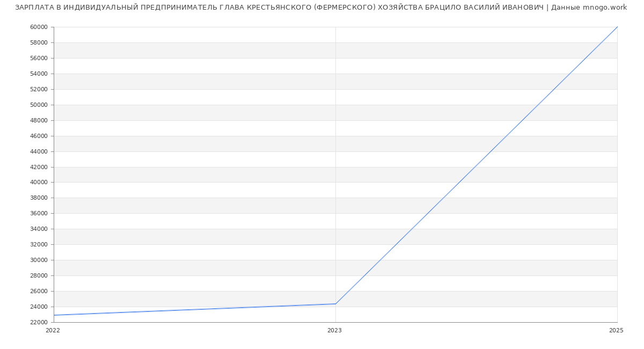Click the 22000 y-axis label

coord(39,322)
